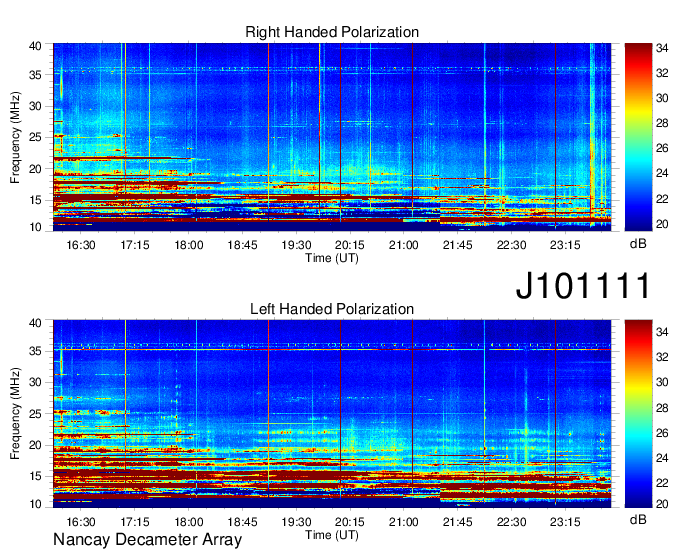Click the 18:45 tick label on the bottom plot
The height and width of the screenshot is (552, 680).
click(x=242, y=522)
